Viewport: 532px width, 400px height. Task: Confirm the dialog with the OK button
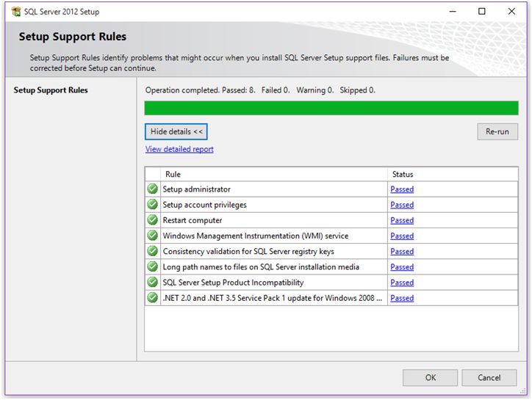[431, 377]
